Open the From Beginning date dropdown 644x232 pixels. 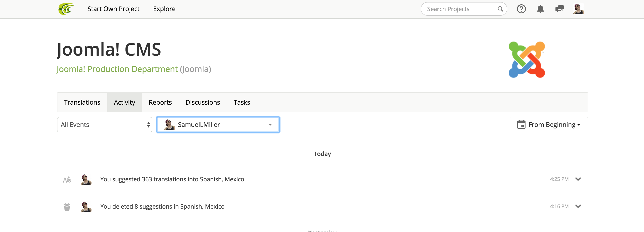[548, 124]
